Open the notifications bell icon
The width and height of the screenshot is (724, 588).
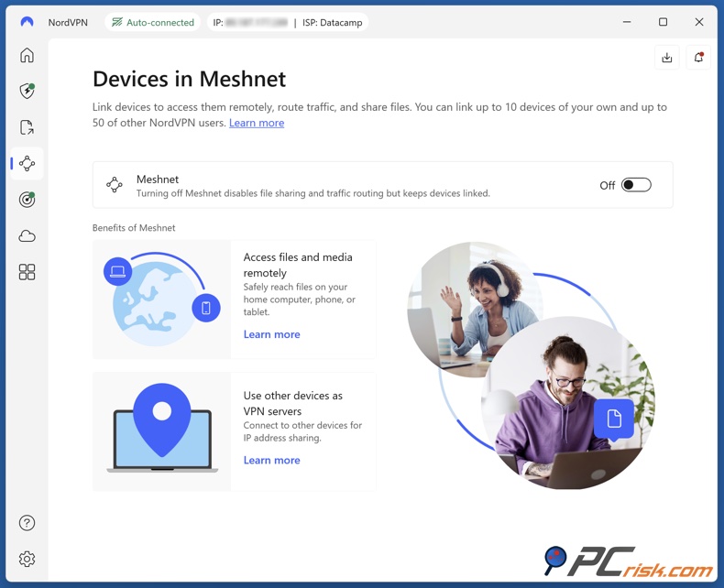pos(698,58)
